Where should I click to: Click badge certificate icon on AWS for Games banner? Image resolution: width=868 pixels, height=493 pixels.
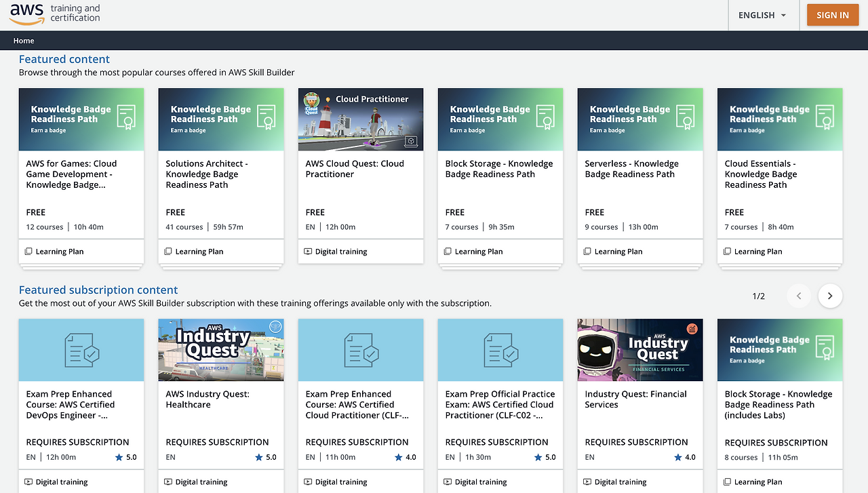point(126,117)
